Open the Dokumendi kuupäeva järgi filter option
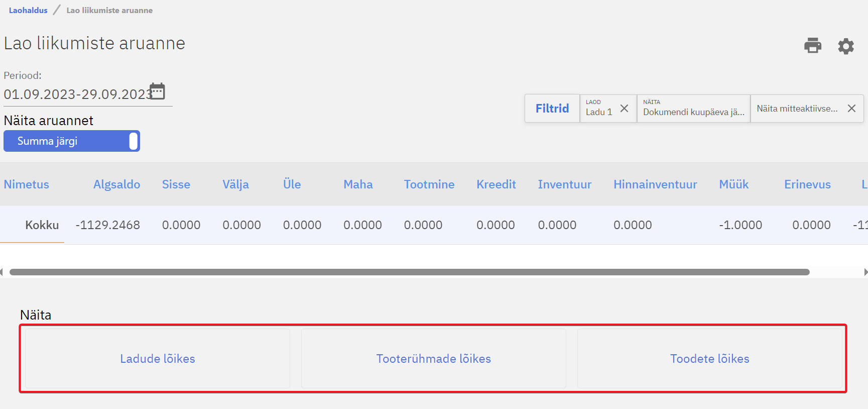 pyautogui.click(x=693, y=109)
